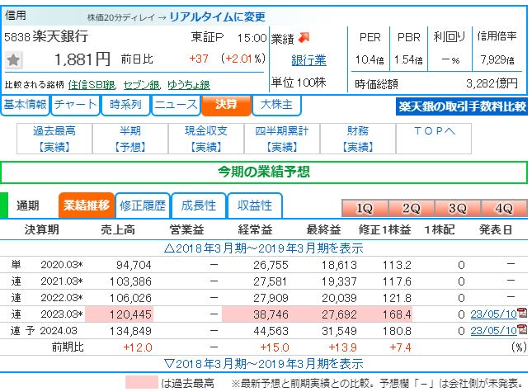This screenshot has width=532, height=392.
Task: Expand lower ▽2018年3月期~2019年3月期を表示
Action: tap(264, 363)
